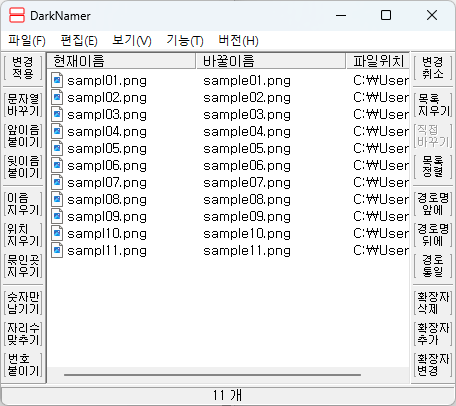The height and width of the screenshot is (406, 456).
Task: Click the file path in sampl01.png row
Action: (381, 80)
